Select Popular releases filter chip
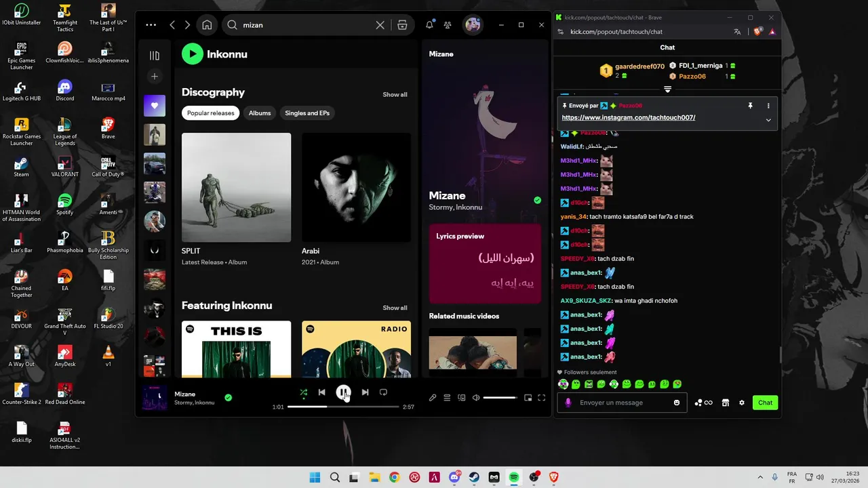 210,113
